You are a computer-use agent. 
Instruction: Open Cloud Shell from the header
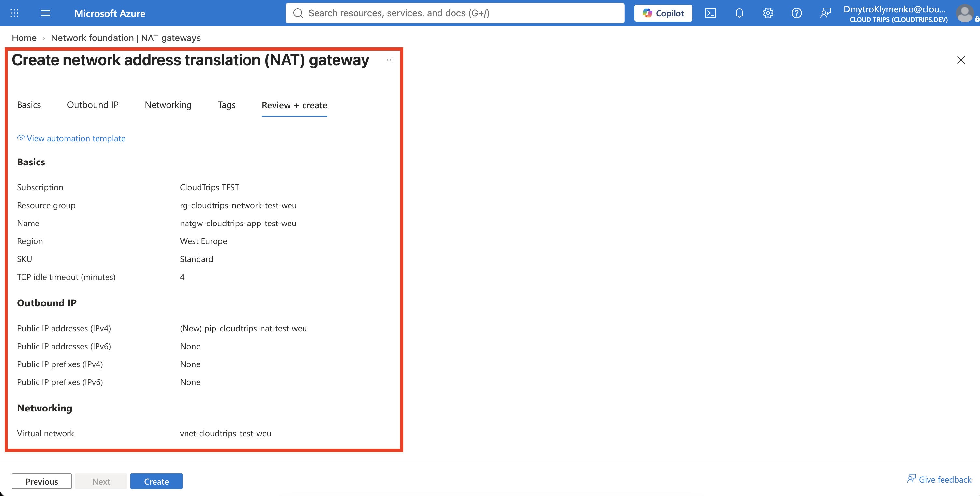click(710, 13)
